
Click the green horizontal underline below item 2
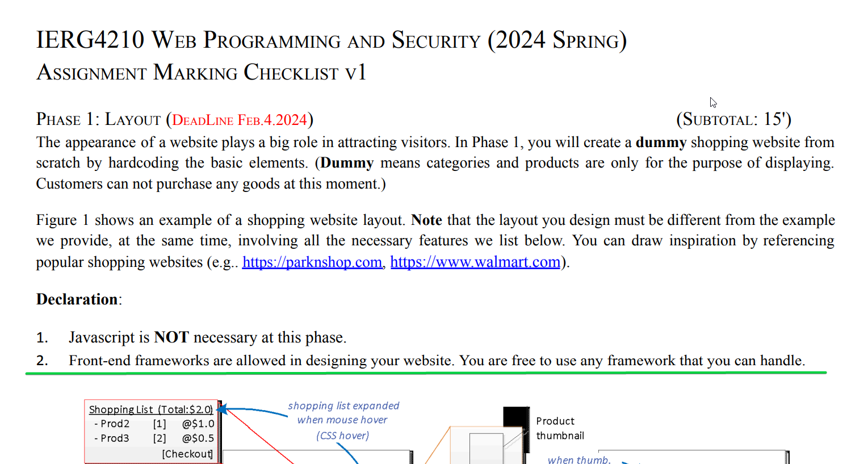[x=426, y=373]
